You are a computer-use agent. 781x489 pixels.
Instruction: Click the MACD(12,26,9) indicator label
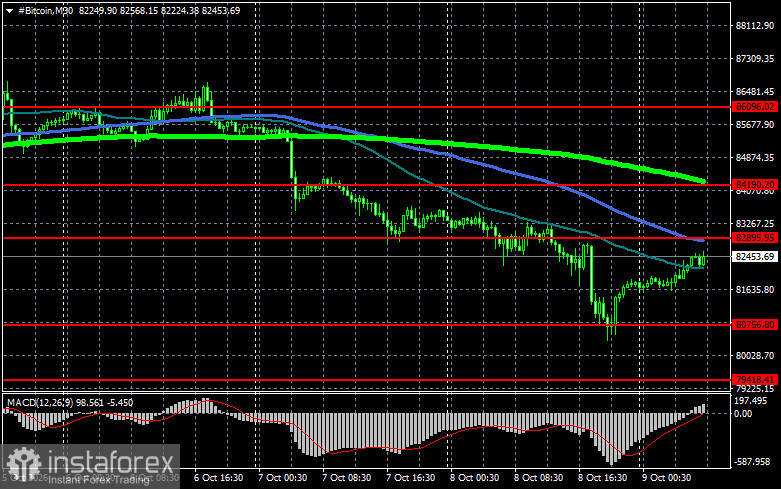pyautogui.click(x=40, y=402)
